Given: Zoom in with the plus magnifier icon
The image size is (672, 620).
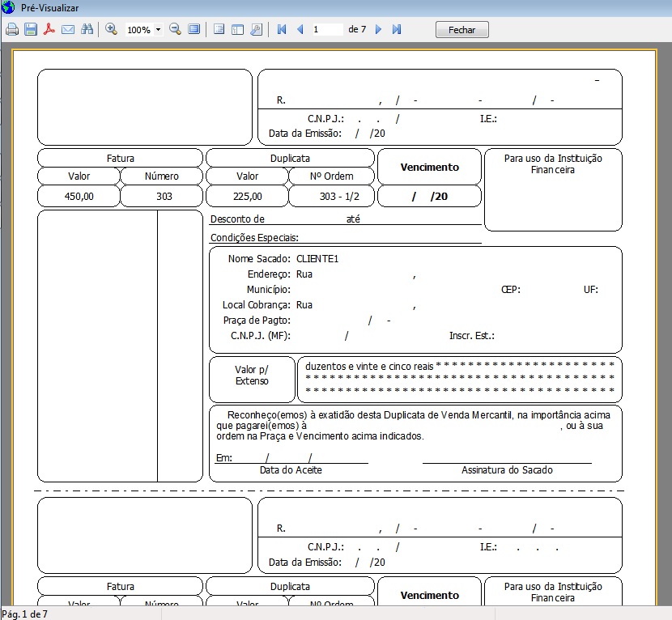Looking at the screenshot, I should (x=112, y=29).
